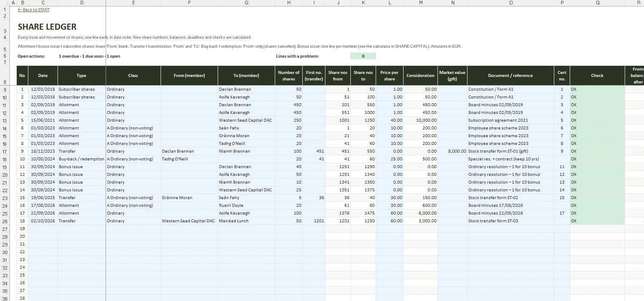Select the date cell 18/12/2023
Image resolution: width=644 pixels, height=301 pixels.
(x=43, y=151)
